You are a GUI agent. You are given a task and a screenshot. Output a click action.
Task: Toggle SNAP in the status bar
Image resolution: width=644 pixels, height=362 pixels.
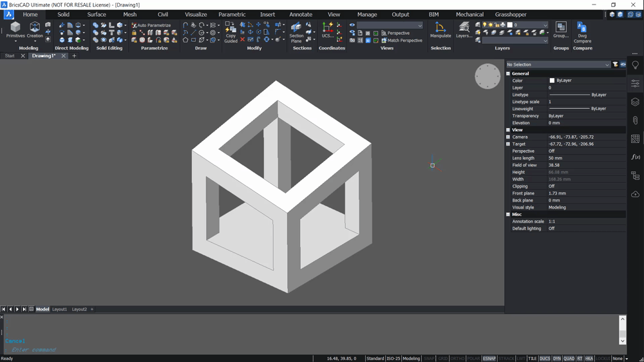(429, 358)
